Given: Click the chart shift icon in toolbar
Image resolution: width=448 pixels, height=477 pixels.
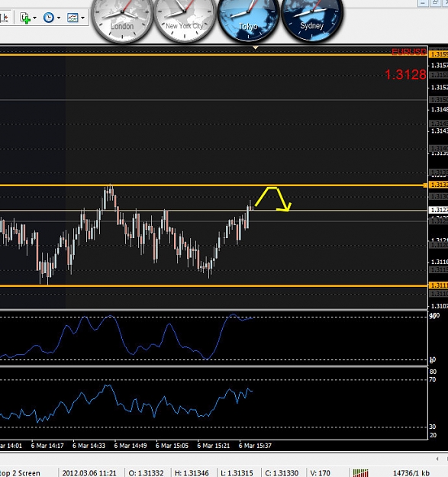Looking at the screenshot, I should (x=5, y=18).
